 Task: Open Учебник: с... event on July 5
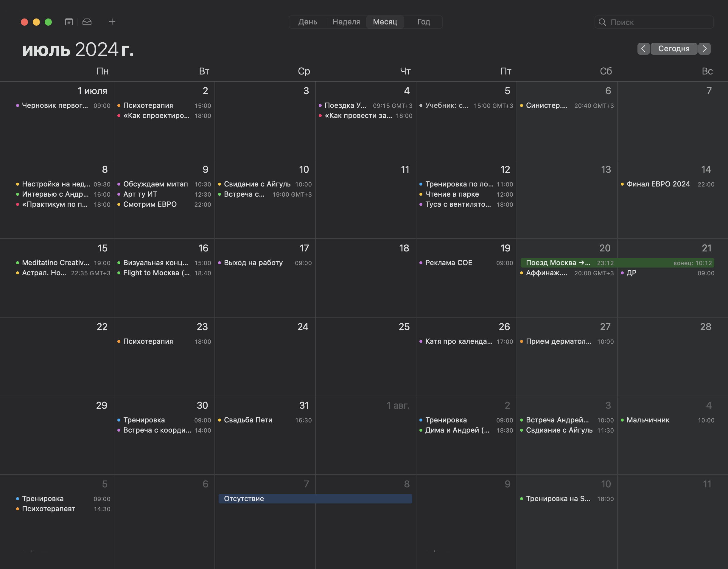(466, 105)
